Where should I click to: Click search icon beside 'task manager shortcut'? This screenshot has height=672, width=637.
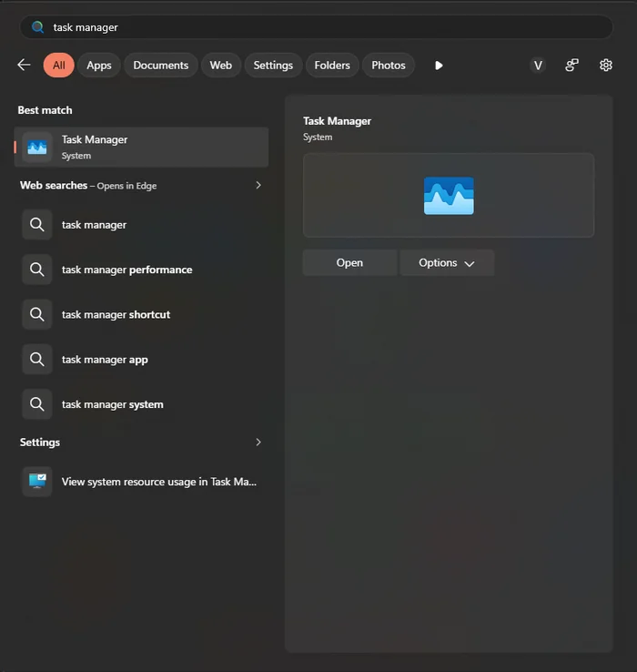coord(37,314)
